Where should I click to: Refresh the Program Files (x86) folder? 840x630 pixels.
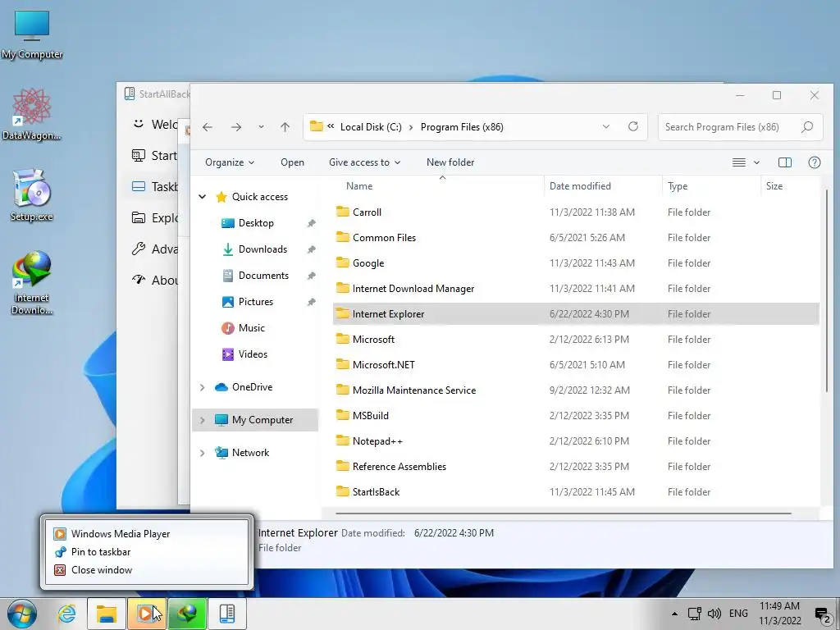[x=633, y=126]
